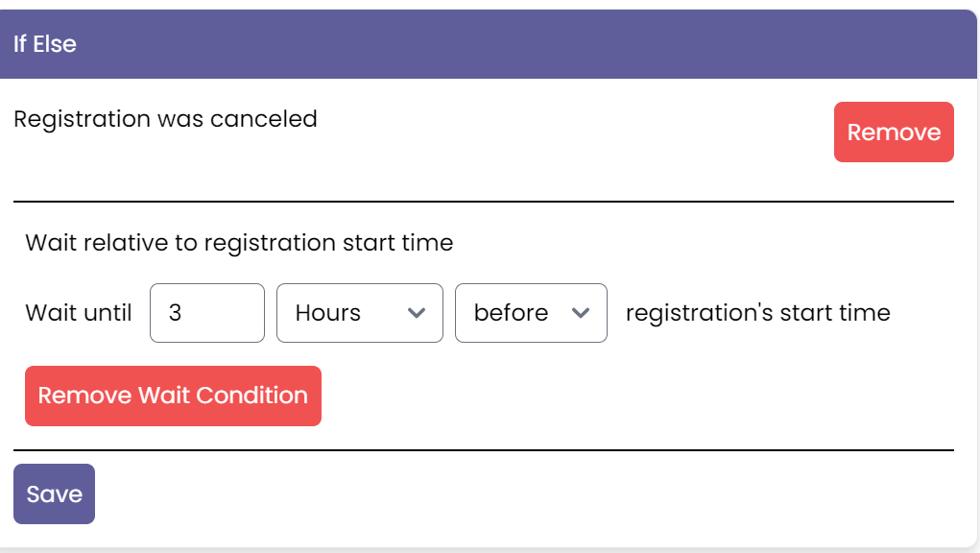980x553 pixels.
Task: Click the If Else header title
Action: (x=45, y=44)
